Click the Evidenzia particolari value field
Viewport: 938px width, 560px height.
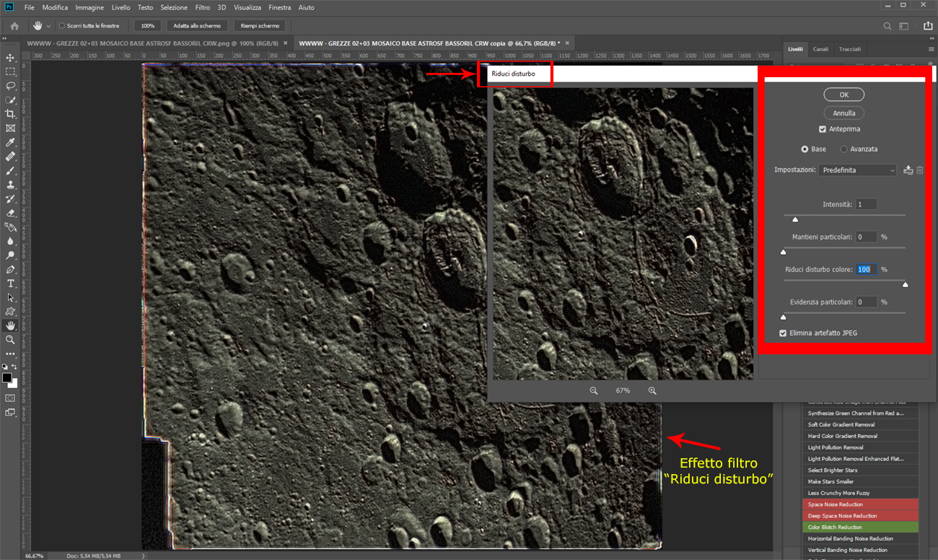click(867, 302)
